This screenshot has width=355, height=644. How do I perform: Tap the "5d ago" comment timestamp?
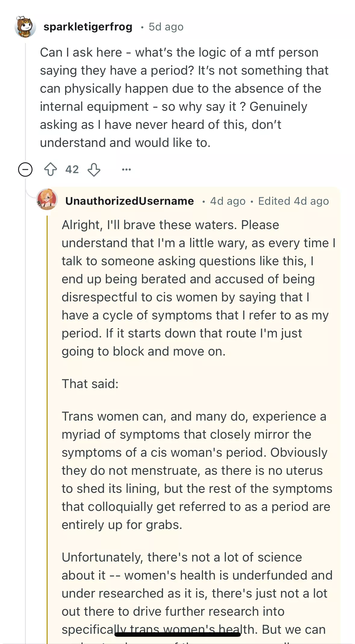click(166, 26)
